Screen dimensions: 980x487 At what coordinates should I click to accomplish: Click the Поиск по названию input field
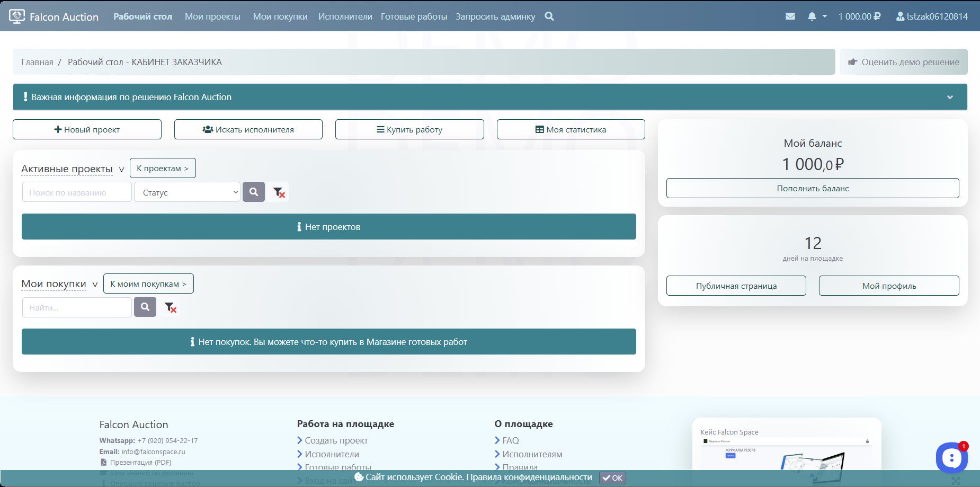(77, 192)
